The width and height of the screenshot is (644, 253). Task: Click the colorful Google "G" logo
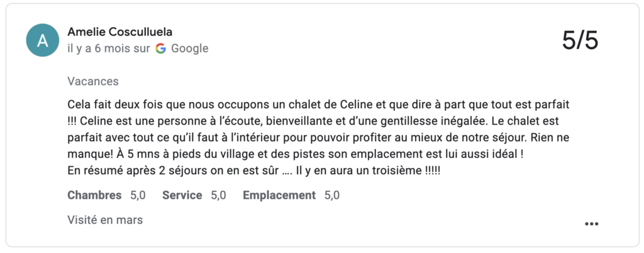coord(161,48)
